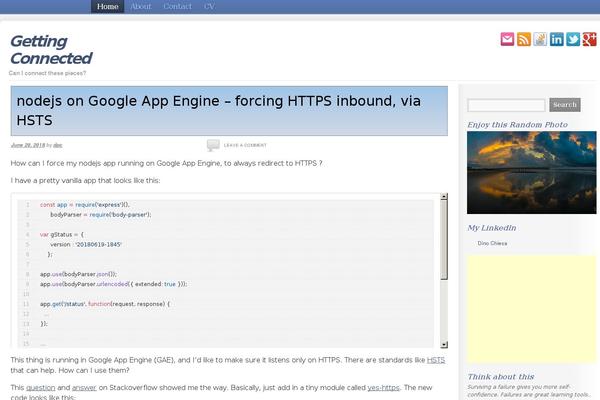
Task: Click the code block scrollbar down arrow
Action: click(x=444, y=344)
